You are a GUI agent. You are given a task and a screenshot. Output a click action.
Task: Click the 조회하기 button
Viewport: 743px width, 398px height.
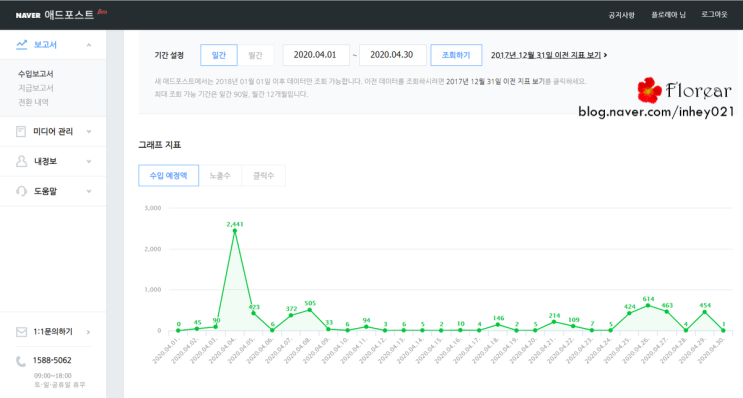456,55
